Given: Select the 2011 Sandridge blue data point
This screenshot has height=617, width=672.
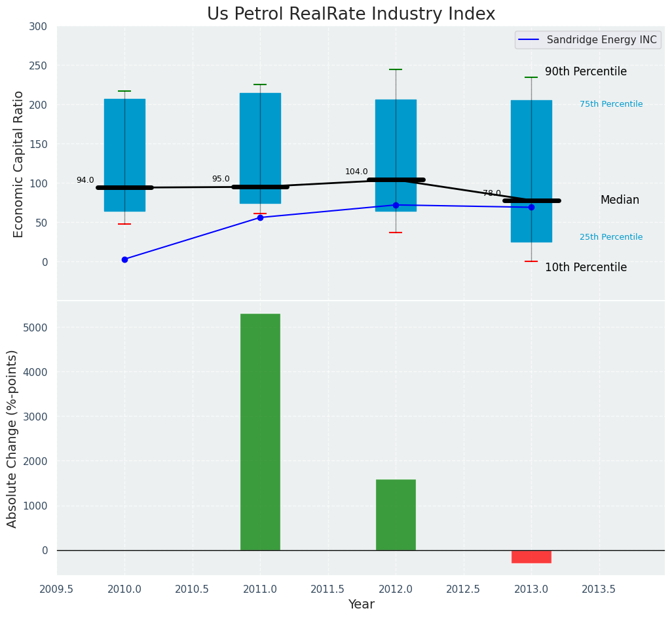Looking at the screenshot, I should point(260,217).
